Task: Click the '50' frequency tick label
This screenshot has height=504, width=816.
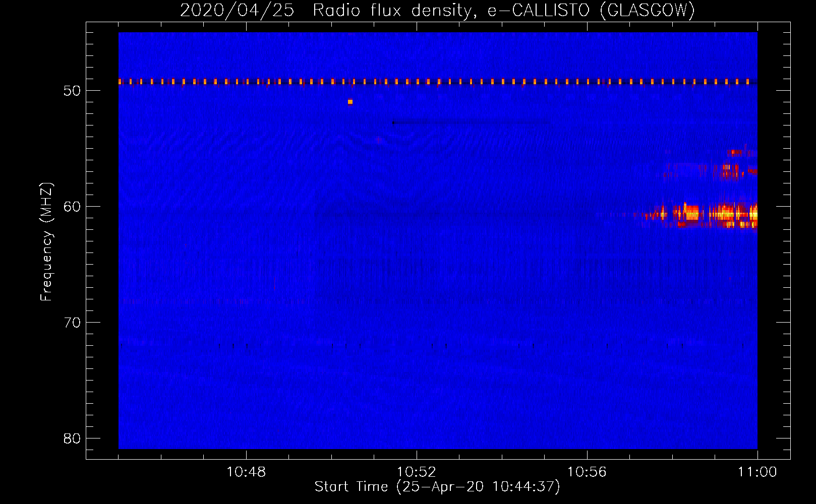Action: 72,91
